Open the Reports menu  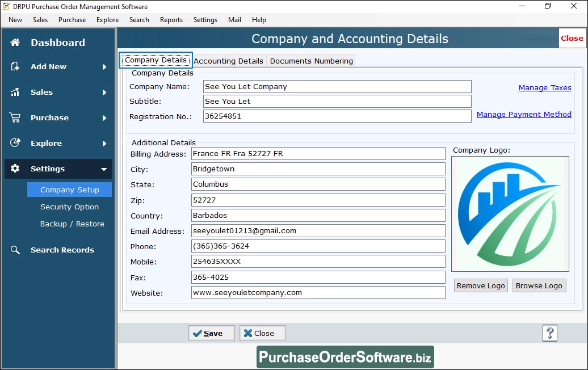pos(171,19)
